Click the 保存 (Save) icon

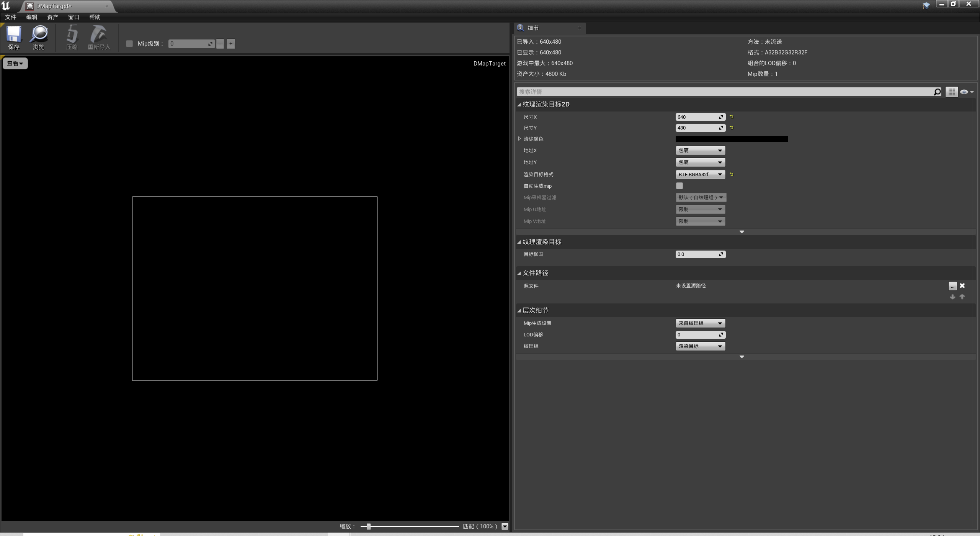13,37
